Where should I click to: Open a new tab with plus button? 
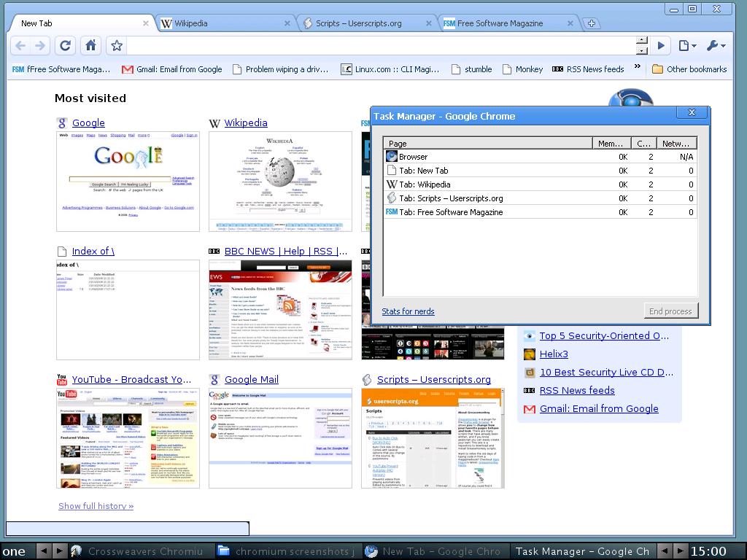pyautogui.click(x=591, y=23)
